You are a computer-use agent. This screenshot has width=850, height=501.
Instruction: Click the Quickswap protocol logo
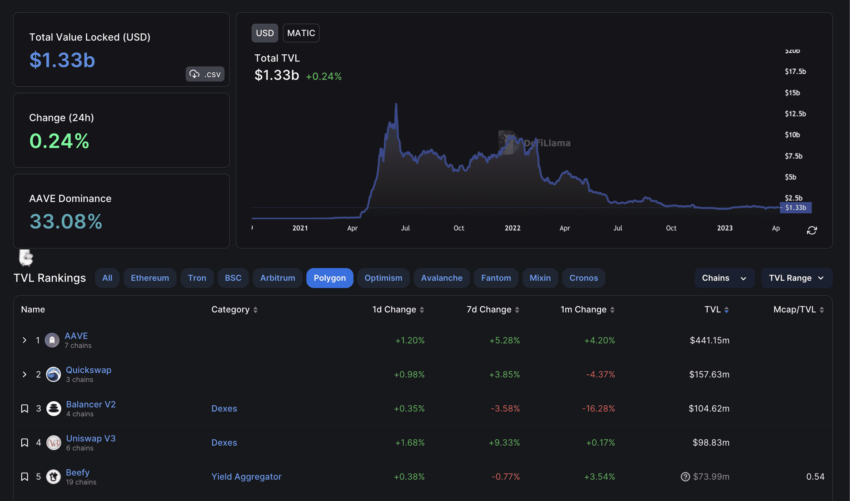(x=53, y=374)
